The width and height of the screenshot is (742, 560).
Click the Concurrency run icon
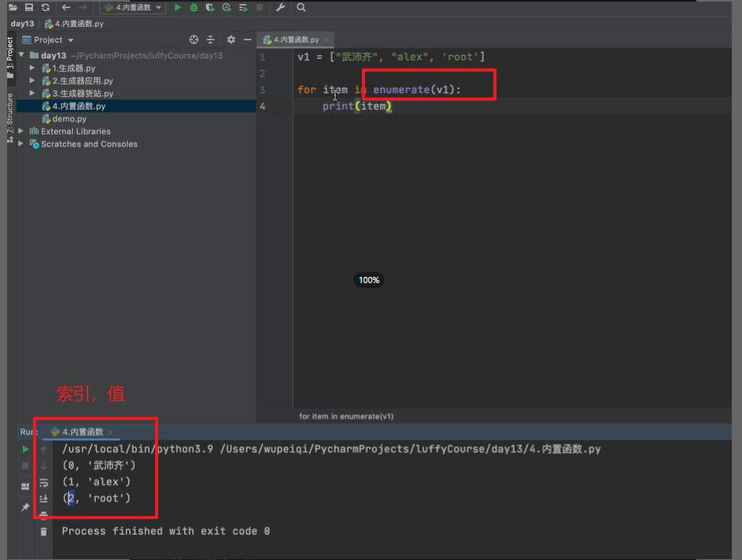[243, 8]
